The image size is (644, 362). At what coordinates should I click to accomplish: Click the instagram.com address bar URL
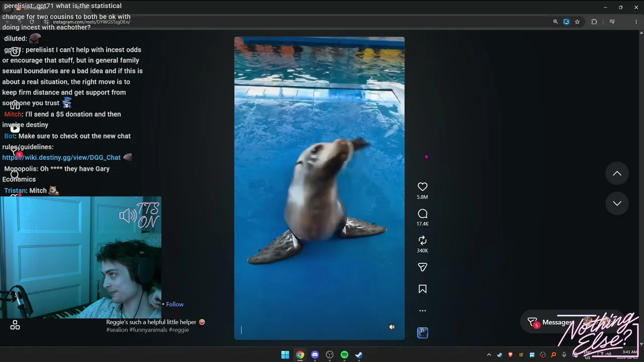click(92, 22)
